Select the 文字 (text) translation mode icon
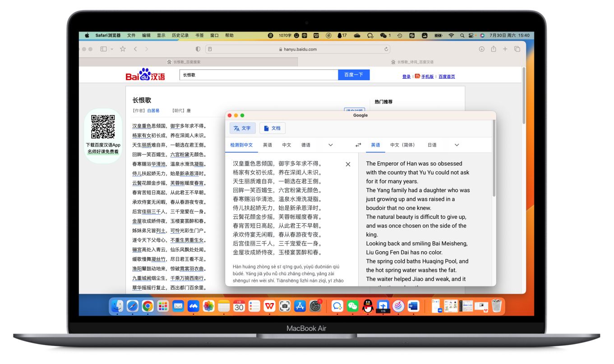The height and width of the screenshot is (364, 614). click(242, 128)
